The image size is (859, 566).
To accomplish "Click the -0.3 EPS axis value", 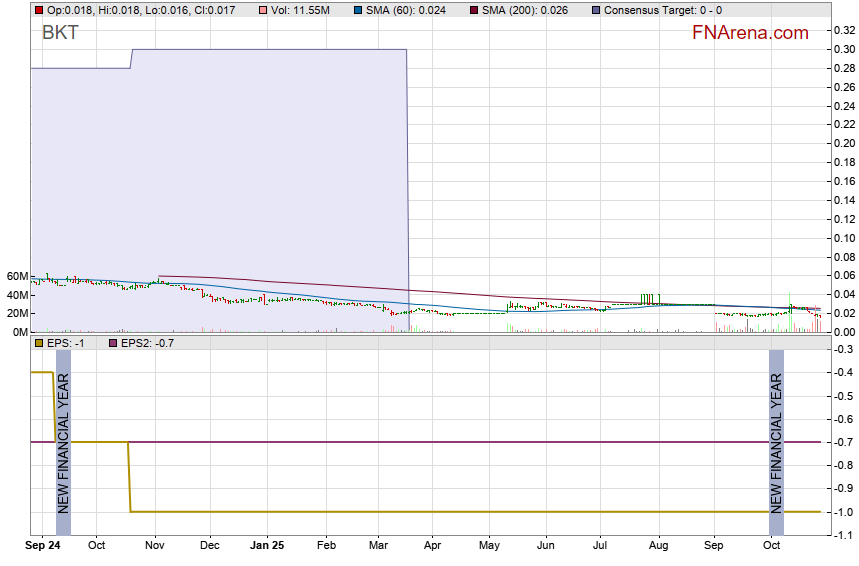I will point(843,349).
